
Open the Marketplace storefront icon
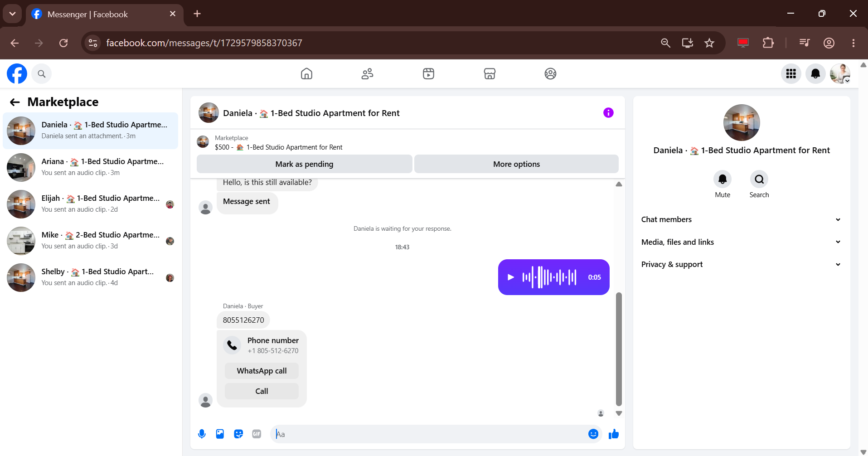tap(490, 73)
